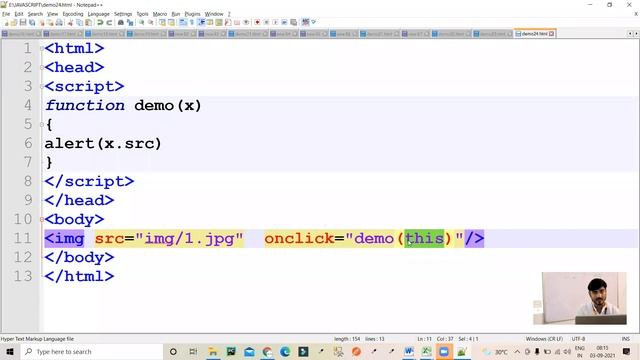Click the Save All toolbar icon
Screen dimensions: 640x360
(x=32, y=22)
